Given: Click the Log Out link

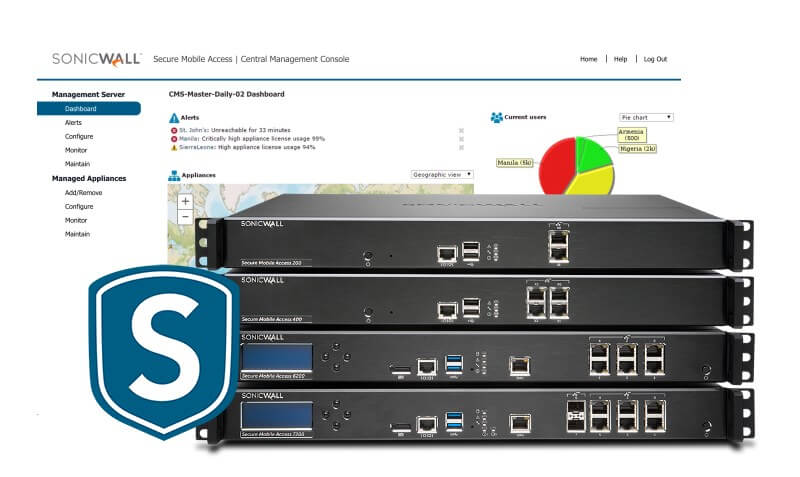Looking at the screenshot, I should coord(655,59).
